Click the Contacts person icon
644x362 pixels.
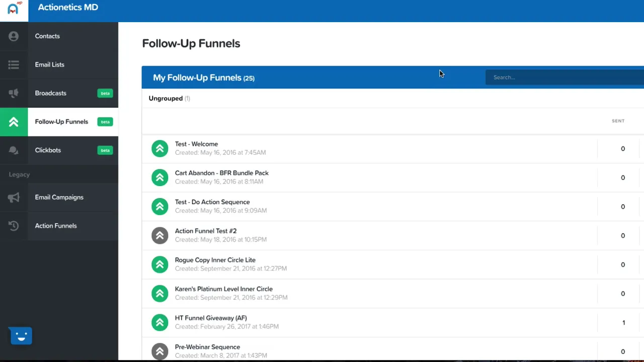coord(14,36)
